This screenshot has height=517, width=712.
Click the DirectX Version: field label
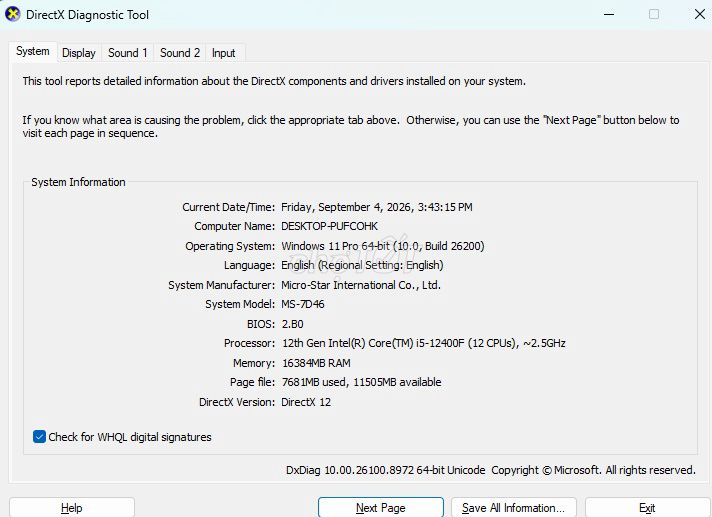(237, 402)
